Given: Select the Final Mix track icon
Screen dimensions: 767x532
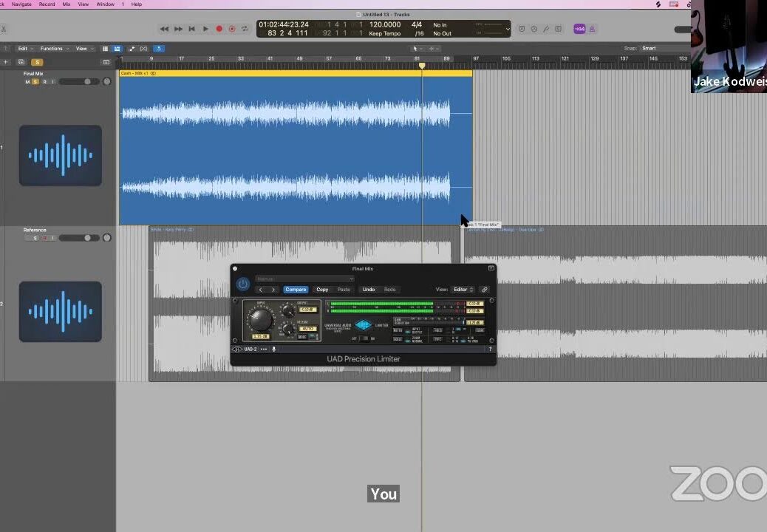Looking at the screenshot, I should point(61,155).
